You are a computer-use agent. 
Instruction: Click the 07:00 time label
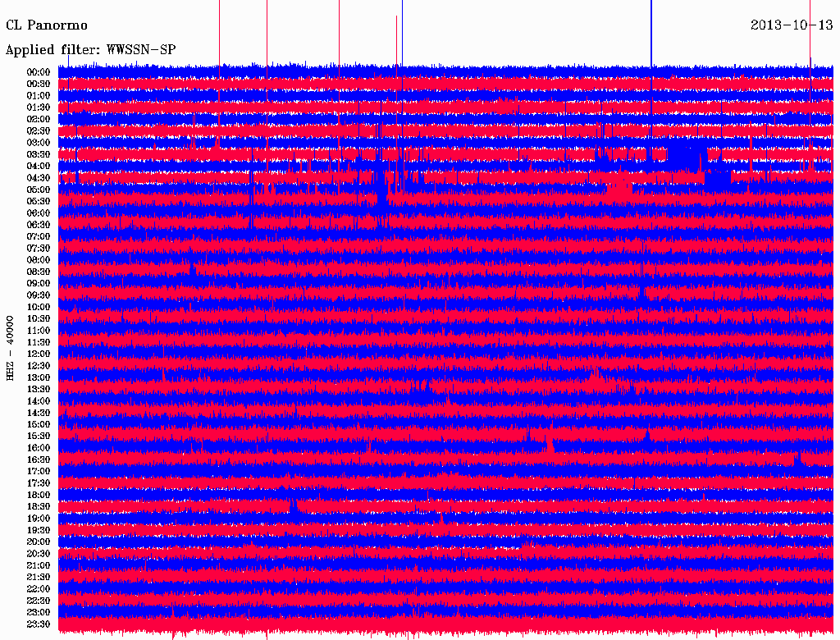(x=38, y=237)
